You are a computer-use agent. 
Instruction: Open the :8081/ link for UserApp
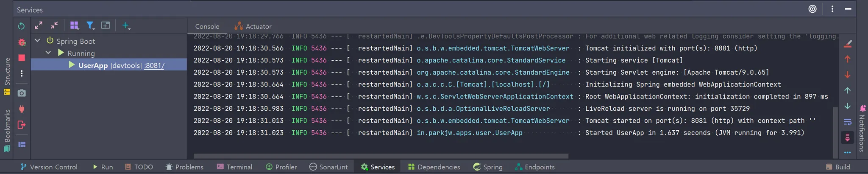click(154, 65)
